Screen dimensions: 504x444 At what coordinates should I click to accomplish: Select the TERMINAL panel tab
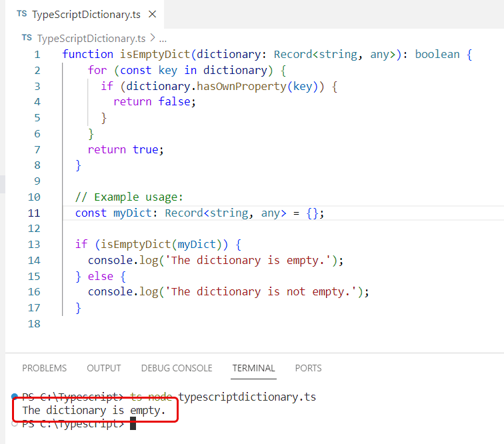(x=253, y=368)
